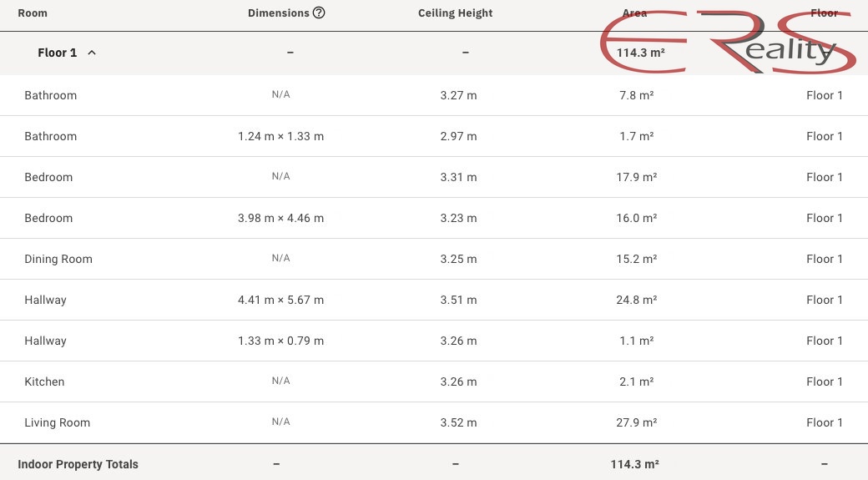Click the ERS Reality logo watermark
Screen dimensions: 868x480
point(728,42)
